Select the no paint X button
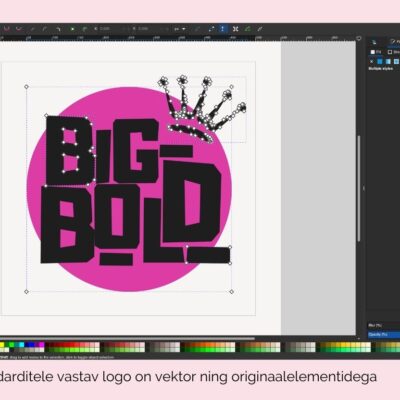The width and height of the screenshot is (400, 400). click(x=372, y=61)
